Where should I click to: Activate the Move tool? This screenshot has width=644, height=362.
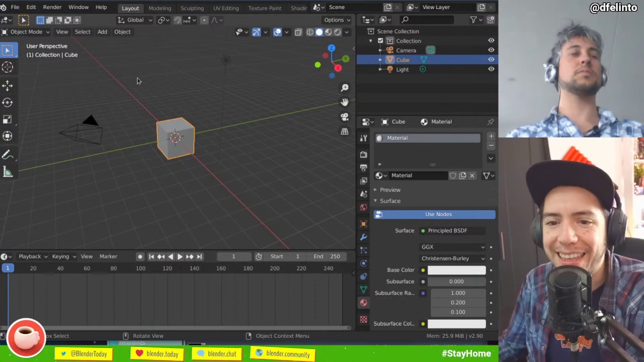[x=8, y=85]
